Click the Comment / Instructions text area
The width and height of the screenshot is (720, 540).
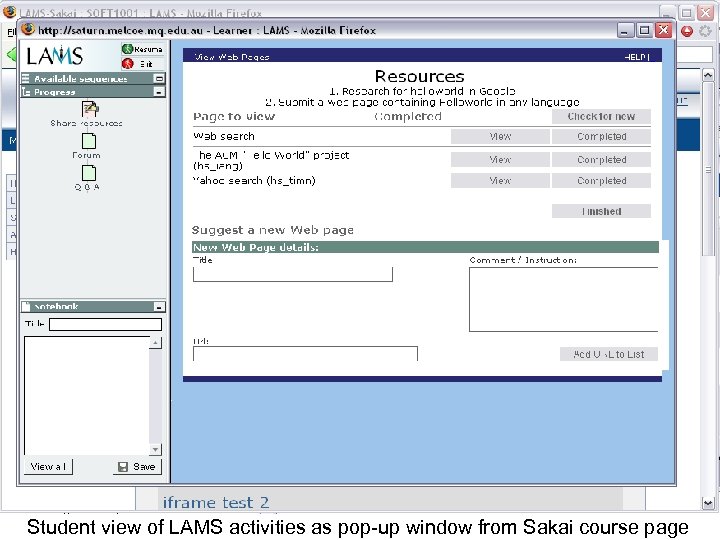(x=563, y=299)
